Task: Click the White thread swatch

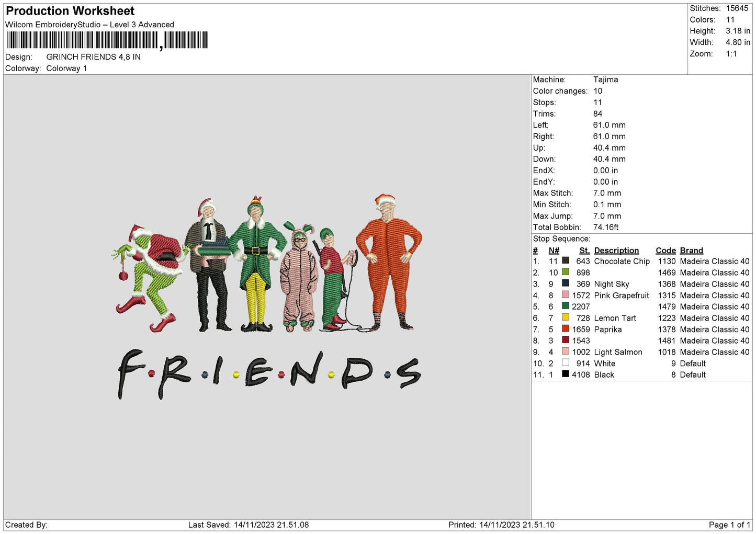Action: coord(566,362)
